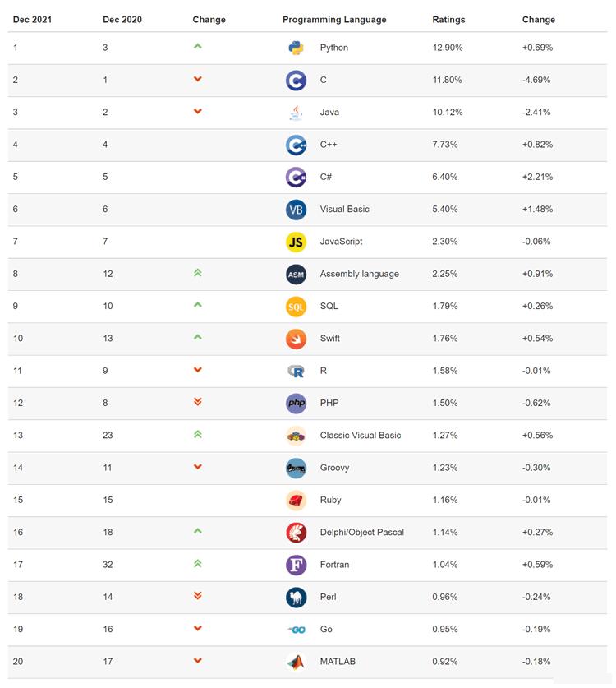
Task: Click the Perl camel icon
Action: pos(296,598)
